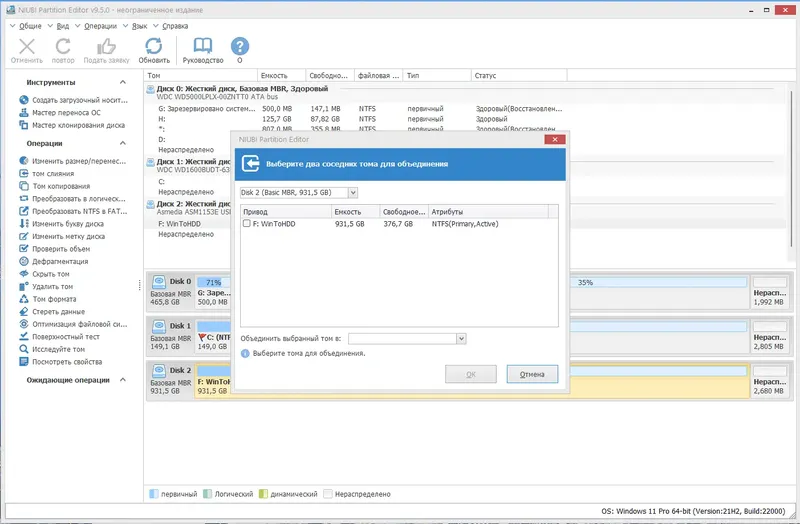
Task: Select the 2,805 MB unallocated block on Disk 1
Action: (769, 336)
